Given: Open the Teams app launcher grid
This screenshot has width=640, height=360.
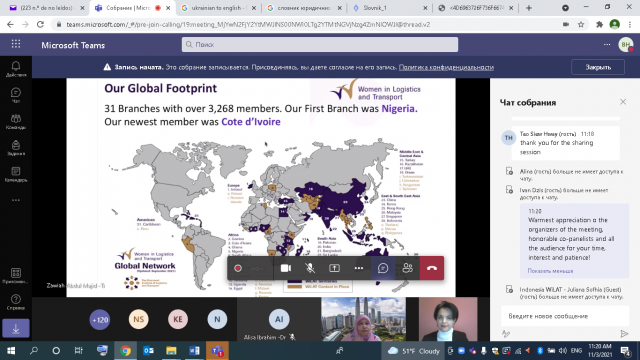Looking at the screenshot, I should [16, 44].
